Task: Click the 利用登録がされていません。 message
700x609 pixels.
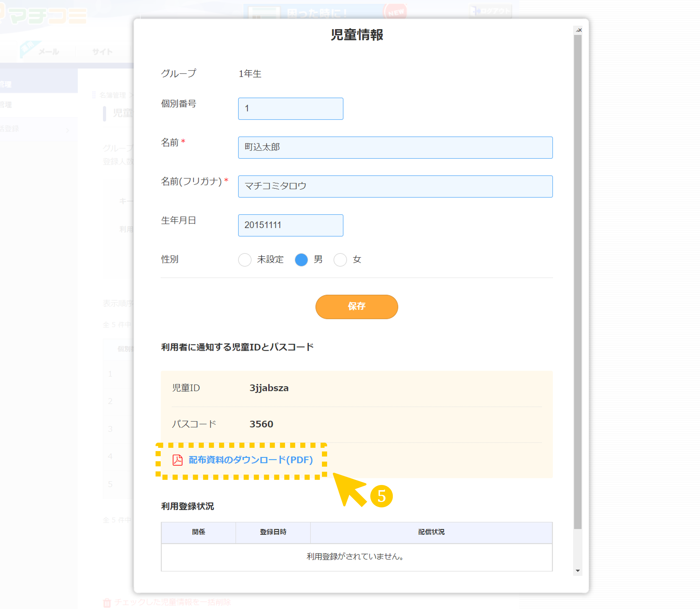Action: pyautogui.click(x=356, y=556)
